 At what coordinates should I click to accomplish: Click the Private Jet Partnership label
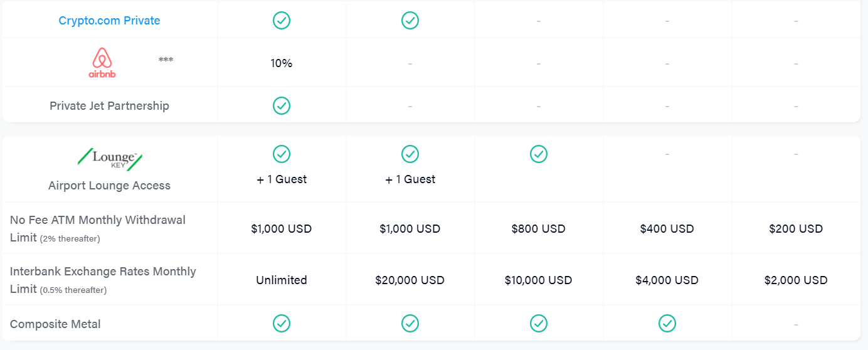[110, 106]
